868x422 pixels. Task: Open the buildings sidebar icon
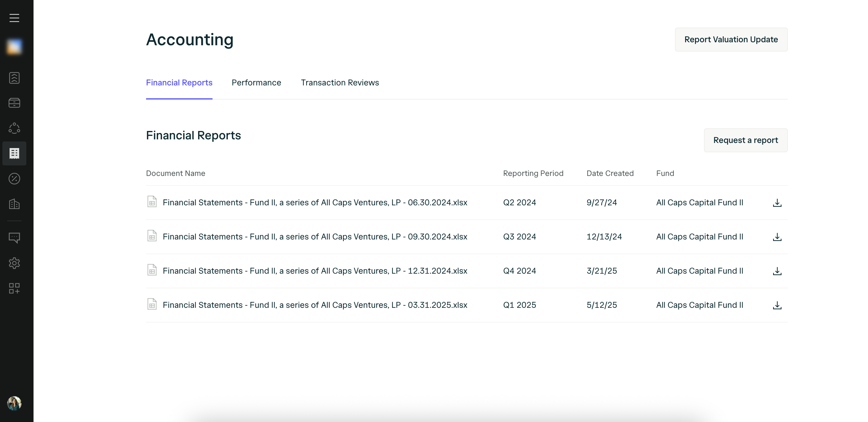tap(14, 204)
